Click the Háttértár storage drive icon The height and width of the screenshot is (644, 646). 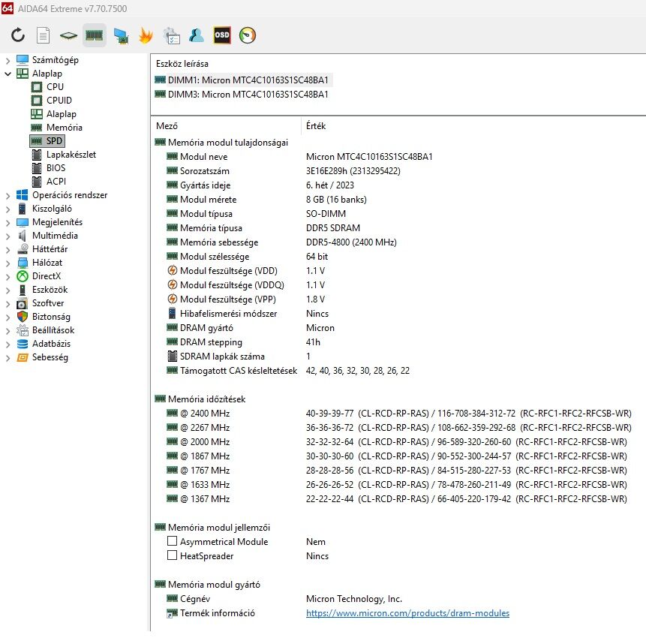pyautogui.click(x=23, y=249)
